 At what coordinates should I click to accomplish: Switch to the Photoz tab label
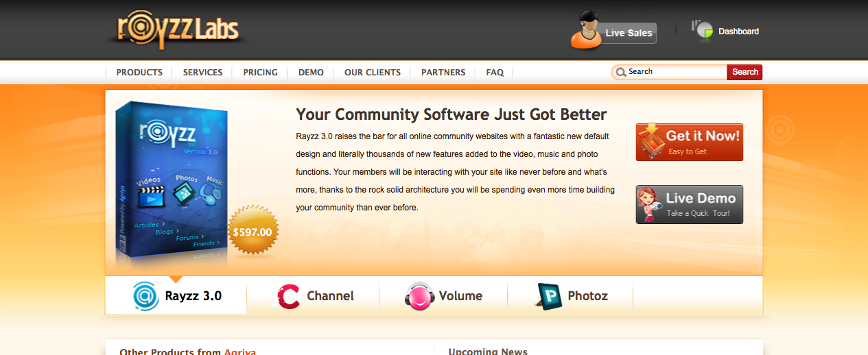tap(588, 296)
